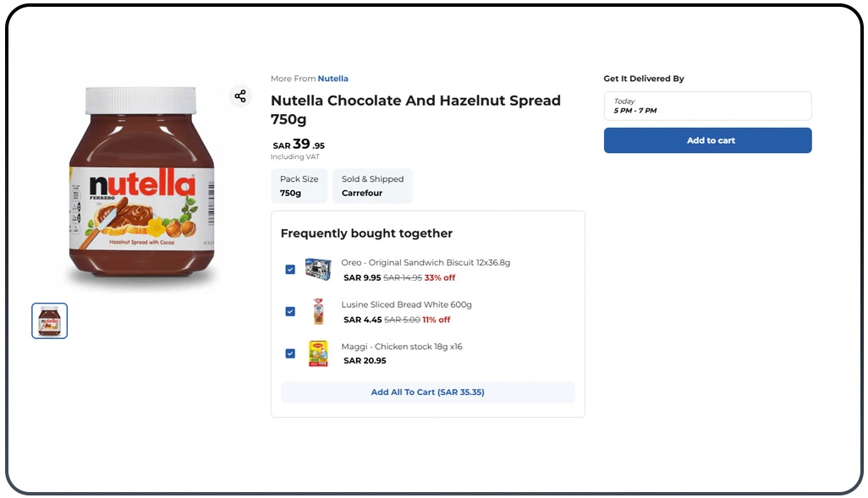
Task: Click the blue Add to cart button
Action: point(707,140)
